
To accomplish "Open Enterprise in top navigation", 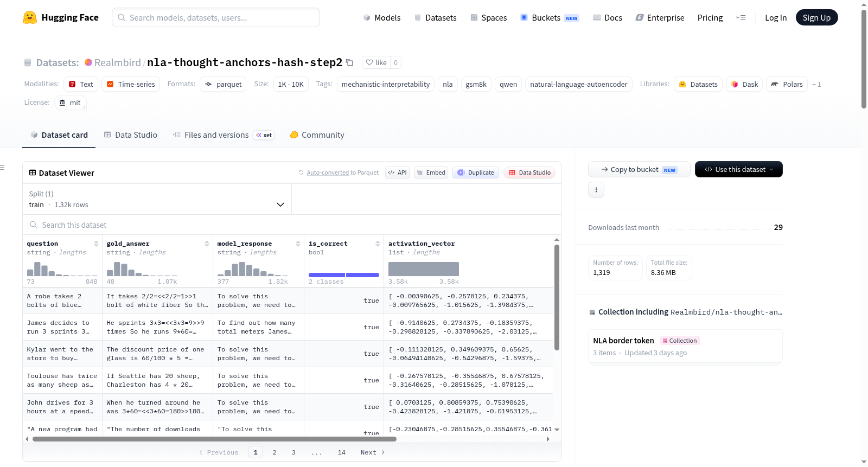I will (x=660, y=17).
